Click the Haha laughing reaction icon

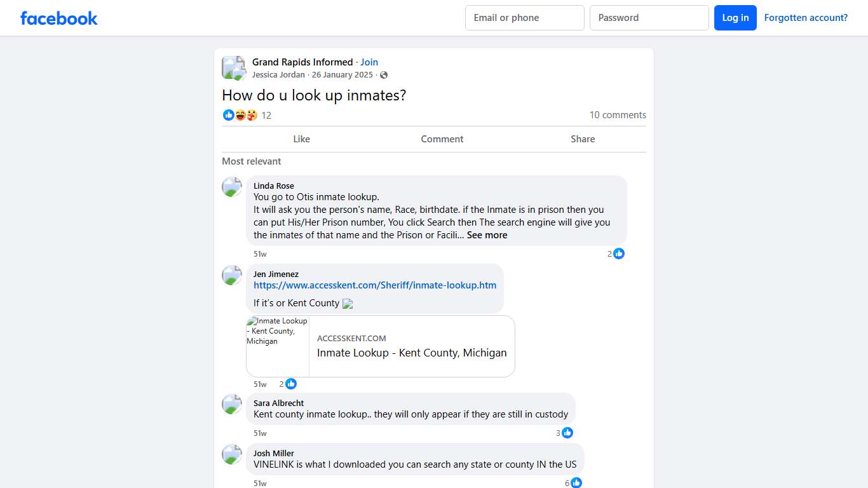tap(240, 115)
